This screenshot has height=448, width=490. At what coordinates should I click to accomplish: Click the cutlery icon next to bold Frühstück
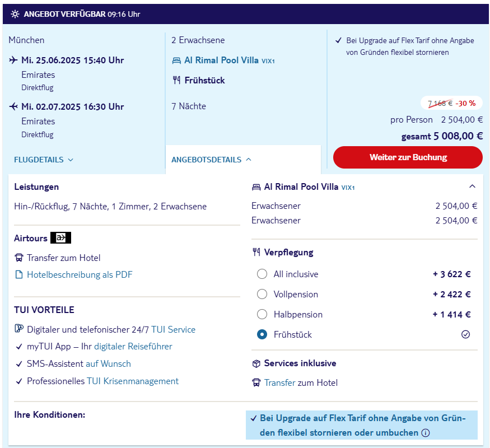click(x=176, y=80)
